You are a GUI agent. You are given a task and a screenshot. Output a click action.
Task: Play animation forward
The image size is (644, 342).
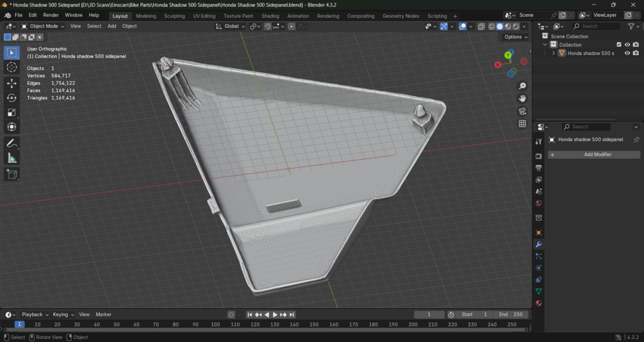pos(275,315)
